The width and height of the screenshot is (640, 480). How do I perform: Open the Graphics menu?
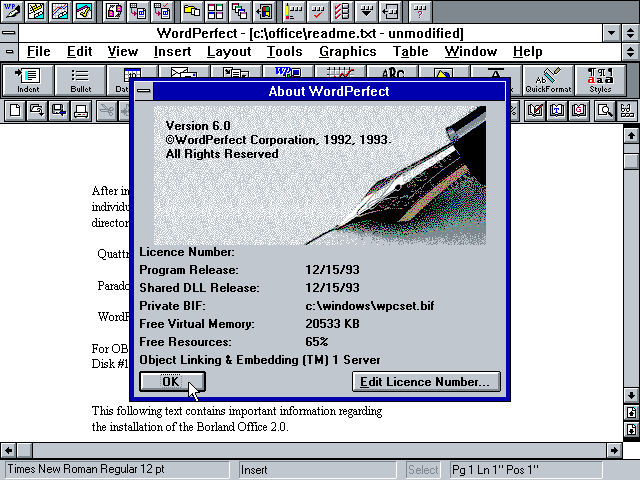348,52
